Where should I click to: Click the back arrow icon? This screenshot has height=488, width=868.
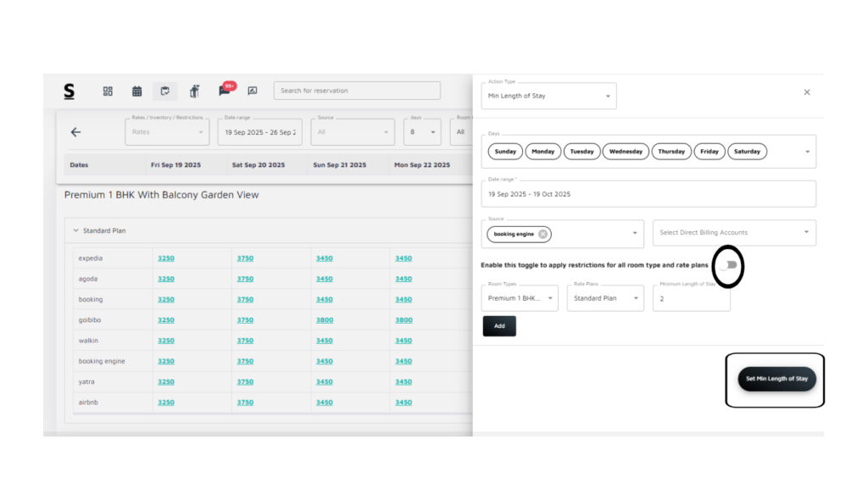[75, 132]
